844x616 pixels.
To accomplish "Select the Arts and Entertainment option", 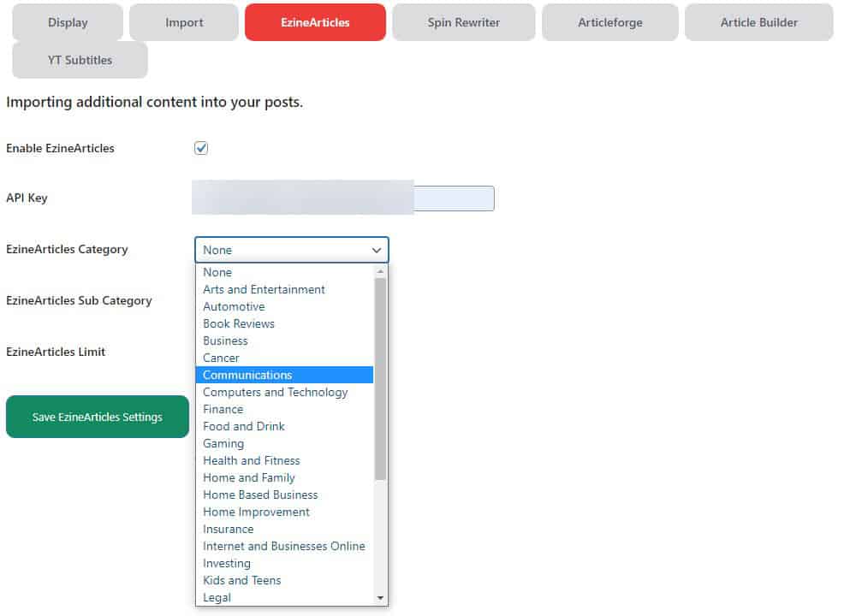I will pos(264,289).
